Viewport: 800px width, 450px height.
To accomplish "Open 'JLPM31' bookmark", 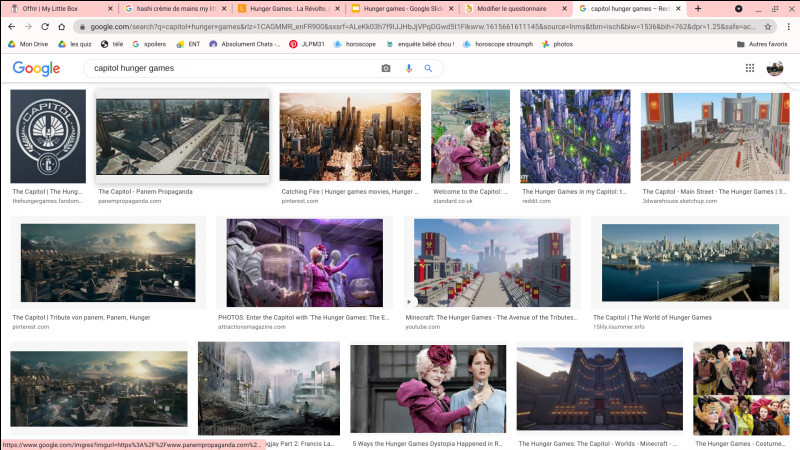I will coord(307,44).
